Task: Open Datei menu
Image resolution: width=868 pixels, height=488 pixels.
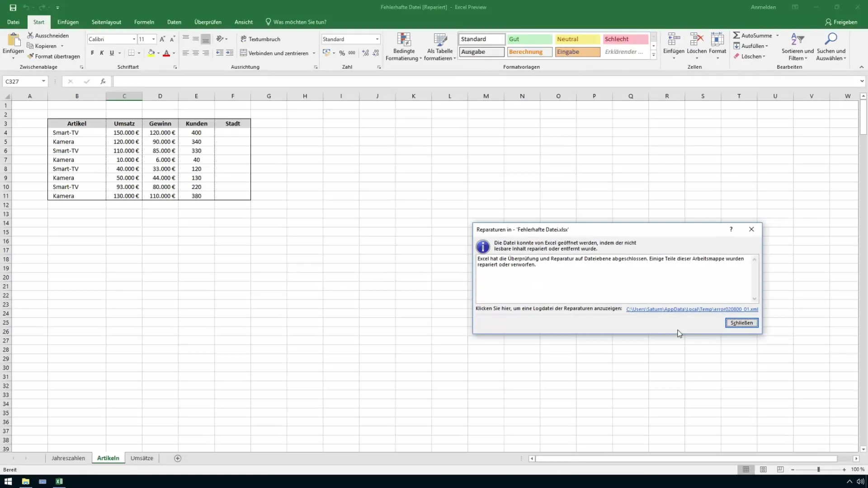Action: (13, 22)
